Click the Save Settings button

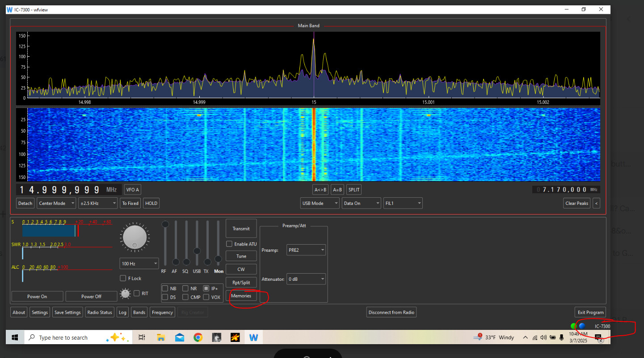[x=67, y=312]
